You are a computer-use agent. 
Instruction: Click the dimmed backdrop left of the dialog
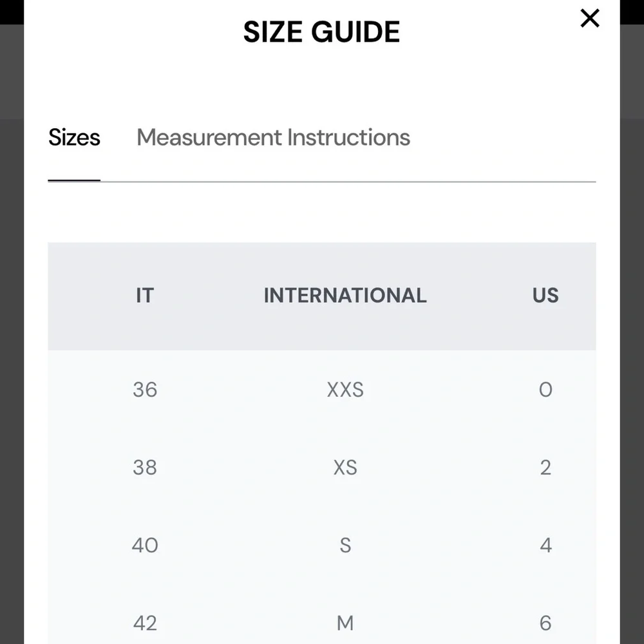click(x=11, y=322)
